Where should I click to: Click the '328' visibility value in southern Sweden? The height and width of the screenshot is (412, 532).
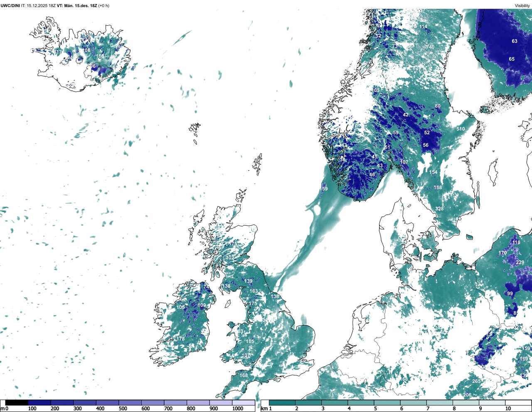click(x=439, y=209)
